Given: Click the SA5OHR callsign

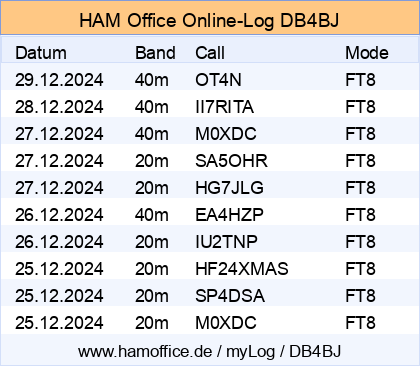Looking at the screenshot, I should tap(231, 161).
